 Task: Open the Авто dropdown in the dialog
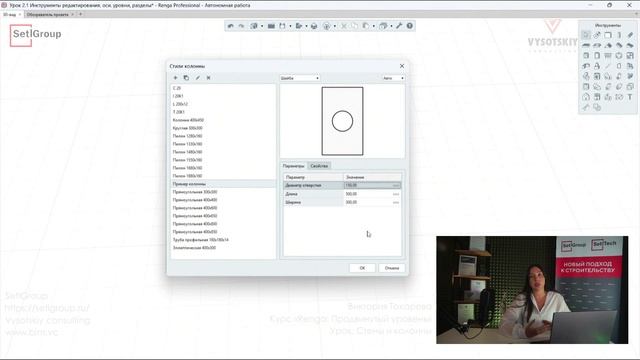click(393, 78)
